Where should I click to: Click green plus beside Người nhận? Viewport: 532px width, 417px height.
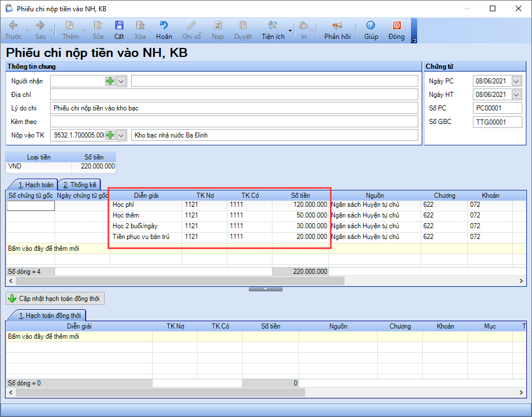[x=110, y=81]
